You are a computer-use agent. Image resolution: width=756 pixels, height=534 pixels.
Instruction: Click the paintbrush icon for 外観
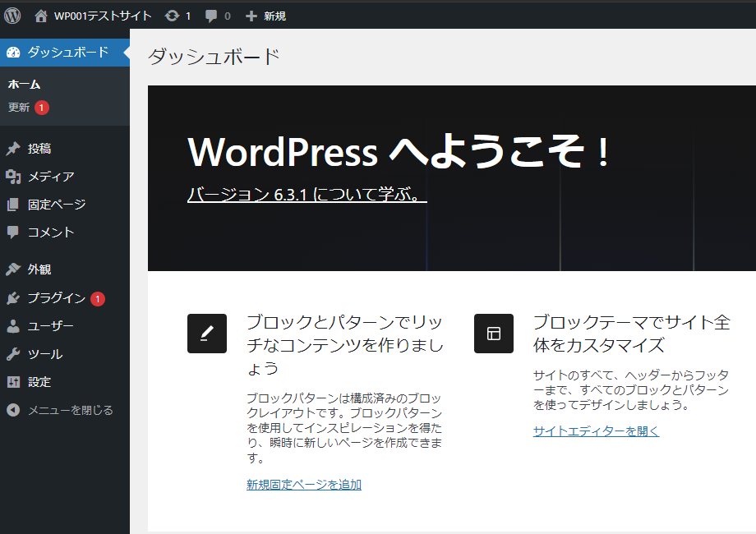click(13, 269)
